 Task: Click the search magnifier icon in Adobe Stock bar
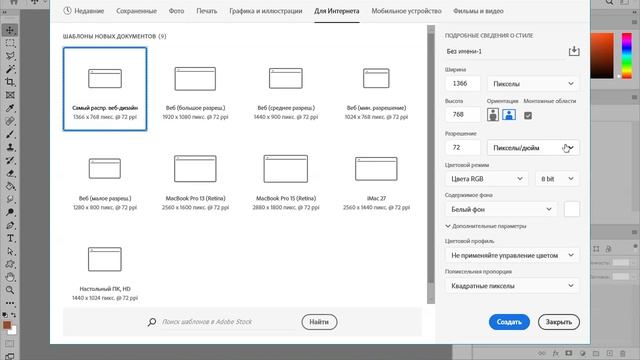(x=152, y=322)
